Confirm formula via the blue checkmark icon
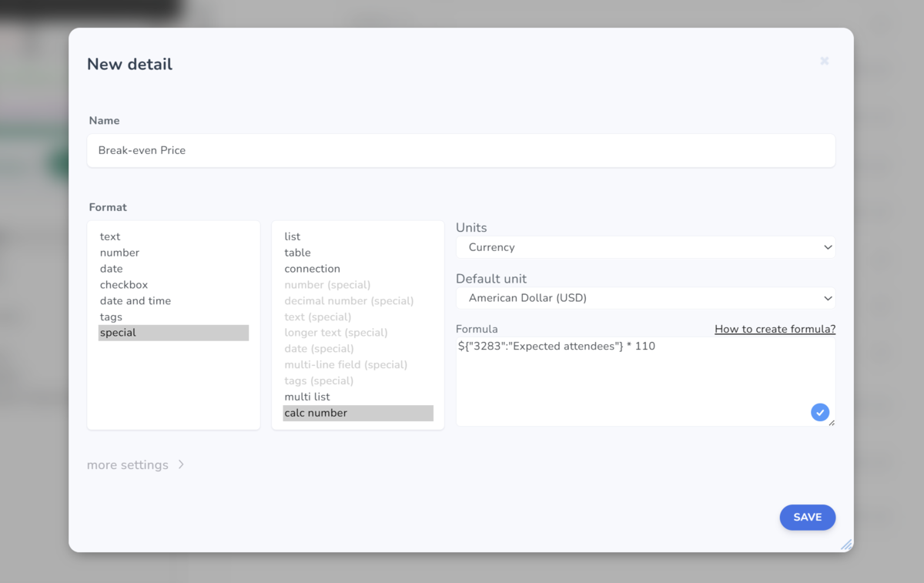The height and width of the screenshot is (583, 924). click(x=819, y=412)
